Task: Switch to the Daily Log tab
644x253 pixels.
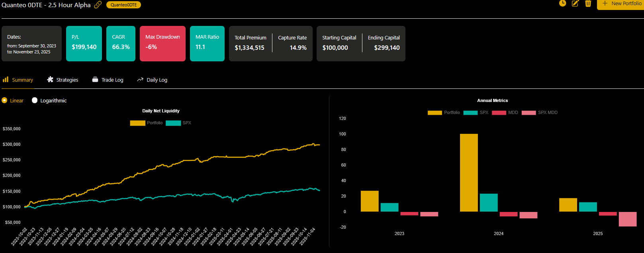Action: pyautogui.click(x=157, y=80)
